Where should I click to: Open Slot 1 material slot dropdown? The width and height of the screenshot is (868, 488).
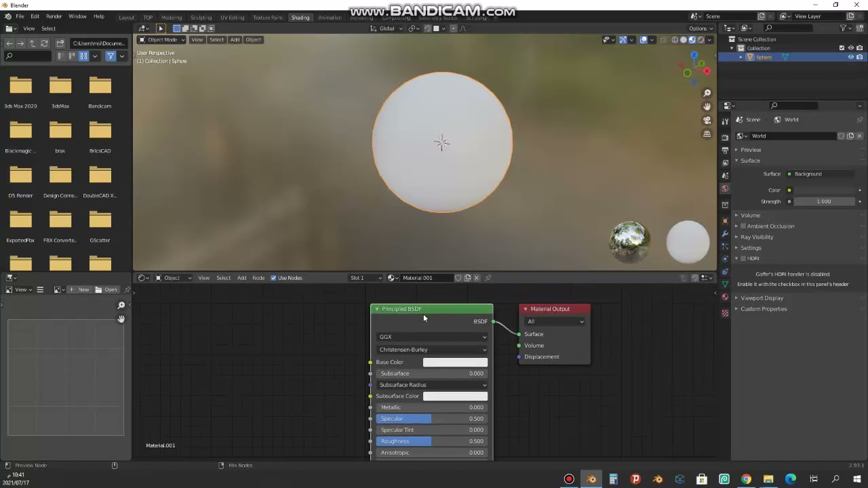tap(365, 278)
